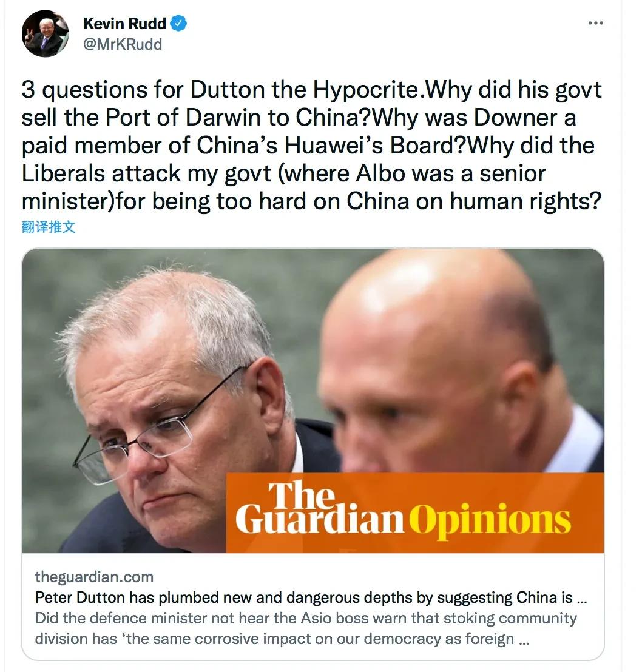Open the theguardian.com domain link
The width and height of the screenshot is (642, 672).
pyautogui.click(x=94, y=577)
